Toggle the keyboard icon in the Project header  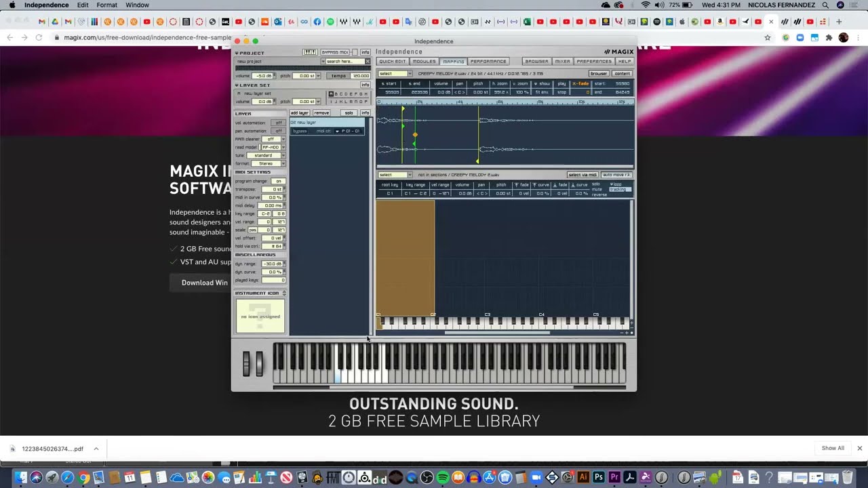coord(309,52)
